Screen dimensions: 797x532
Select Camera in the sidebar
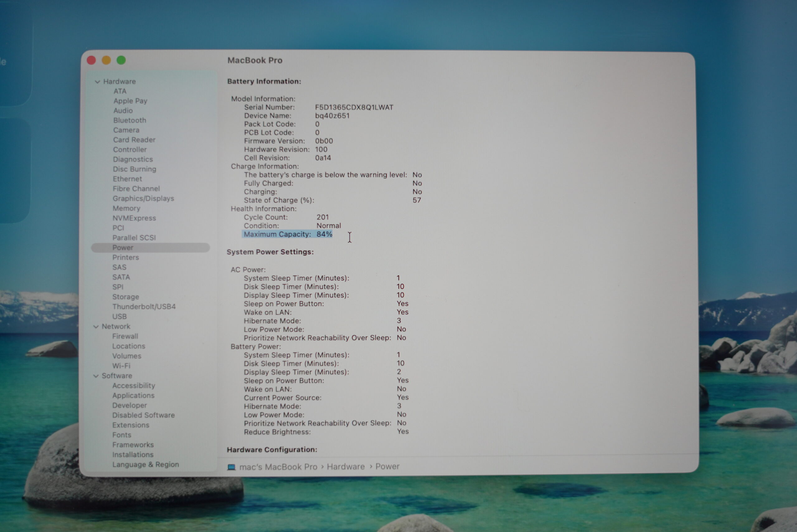[126, 130]
